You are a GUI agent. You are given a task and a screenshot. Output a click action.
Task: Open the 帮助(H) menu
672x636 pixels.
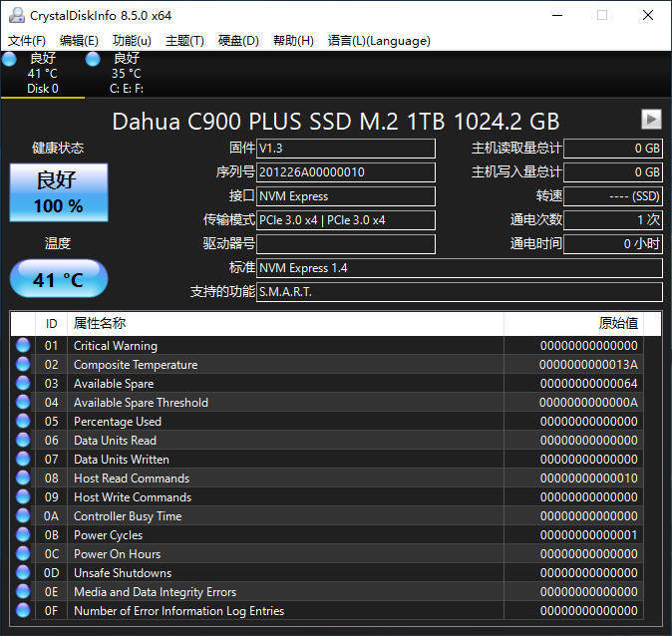(293, 41)
